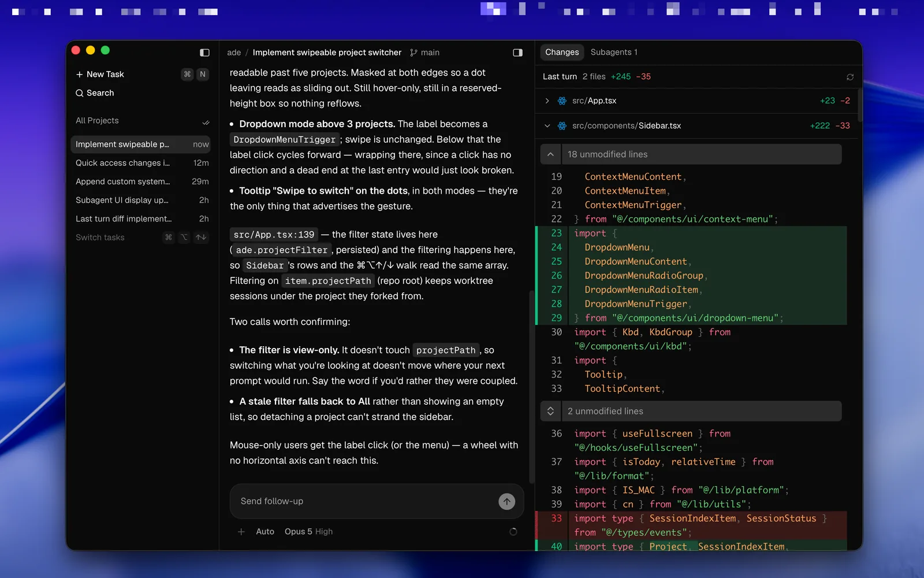
Task: Click the Switch tasks hint text
Action: tap(100, 238)
